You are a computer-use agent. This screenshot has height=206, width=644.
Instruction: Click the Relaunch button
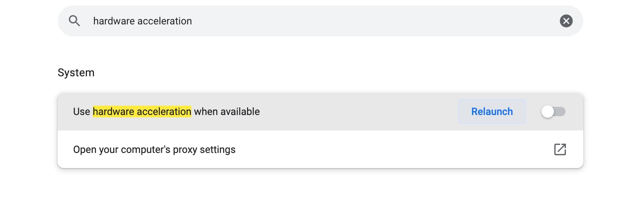(x=492, y=112)
